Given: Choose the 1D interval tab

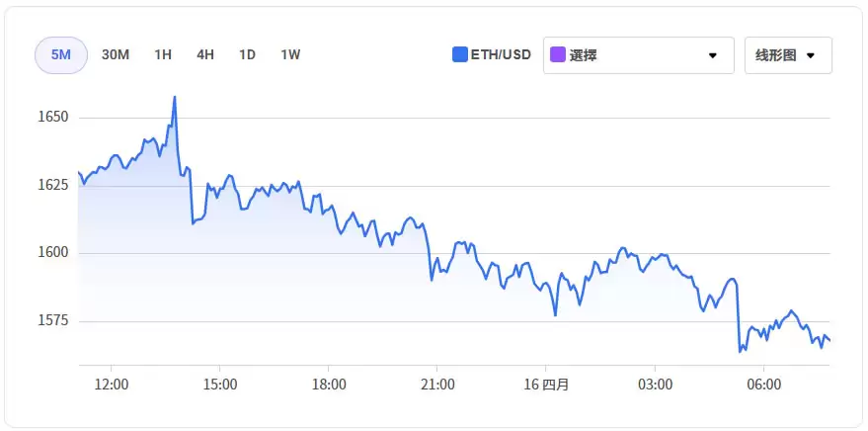Looking at the screenshot, I should pos(247,55).
